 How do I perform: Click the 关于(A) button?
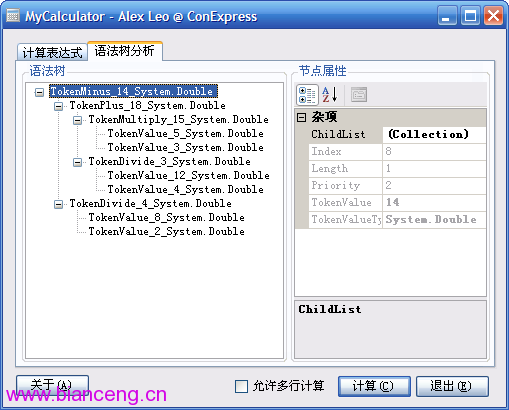click(x=52, y=386)
